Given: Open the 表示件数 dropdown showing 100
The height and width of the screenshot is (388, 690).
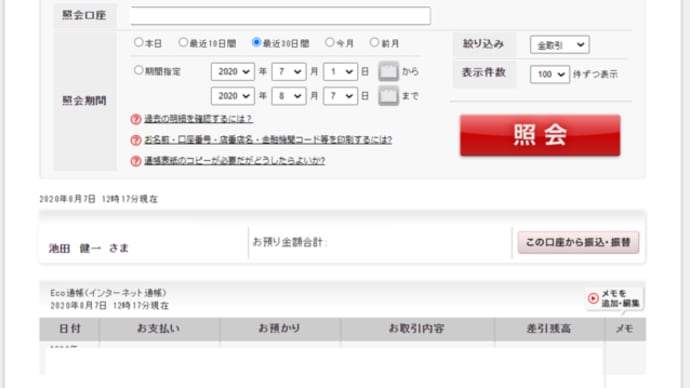Looking at the screenshot, I should (x=550, y=74).
